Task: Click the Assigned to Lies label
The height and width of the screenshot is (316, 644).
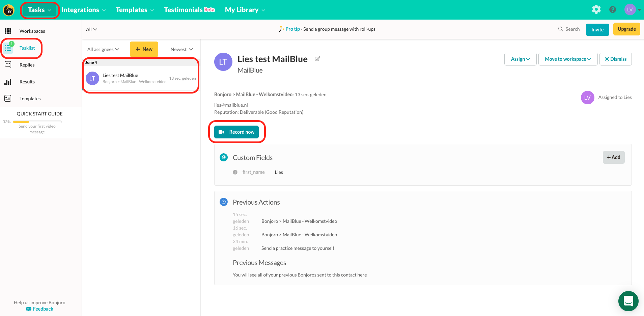Action: (615, 97)
